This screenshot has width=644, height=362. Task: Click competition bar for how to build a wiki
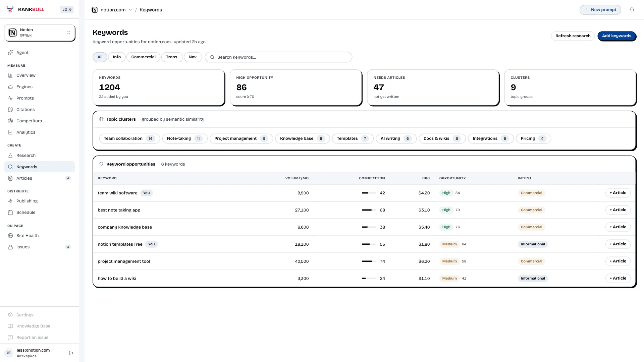tap(369, 279)
